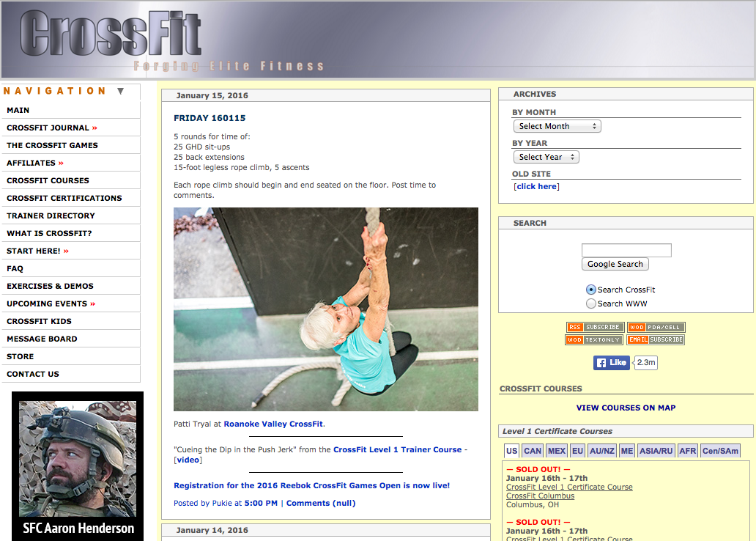This screenshot has height=541, width=756.
Task: Open Columbus CrossFit Level 1 Certificate Course link
Action: (x=569, y=487)
